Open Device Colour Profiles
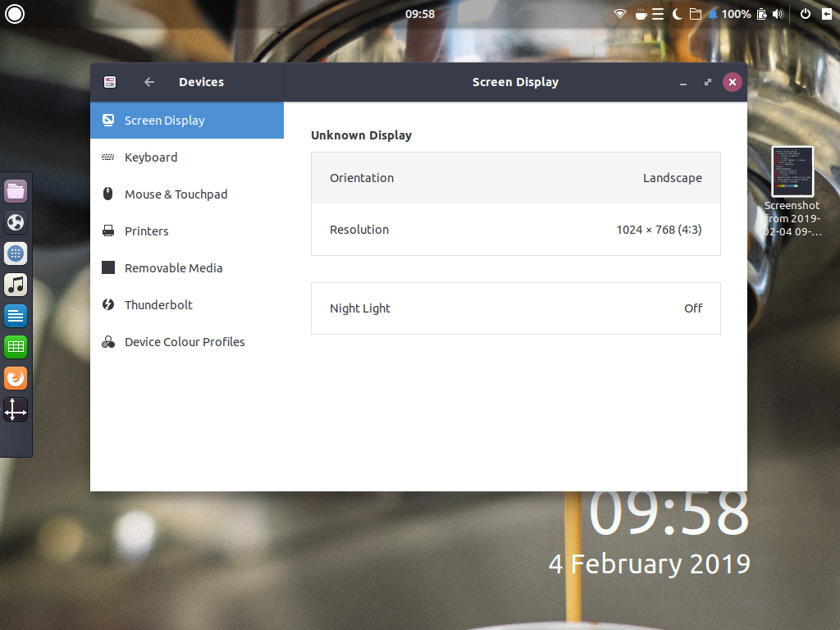The height and width of the screenshot is (630, 840). [184, 341]
